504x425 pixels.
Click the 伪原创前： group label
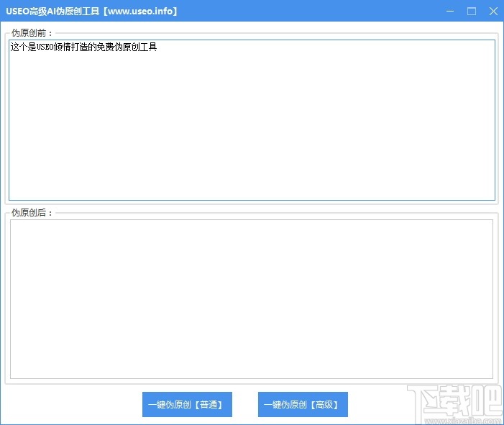point(32,33)
